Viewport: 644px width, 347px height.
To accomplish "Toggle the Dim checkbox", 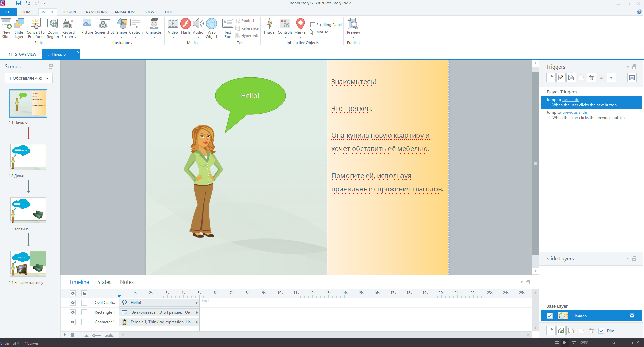I will coord(601,331).
